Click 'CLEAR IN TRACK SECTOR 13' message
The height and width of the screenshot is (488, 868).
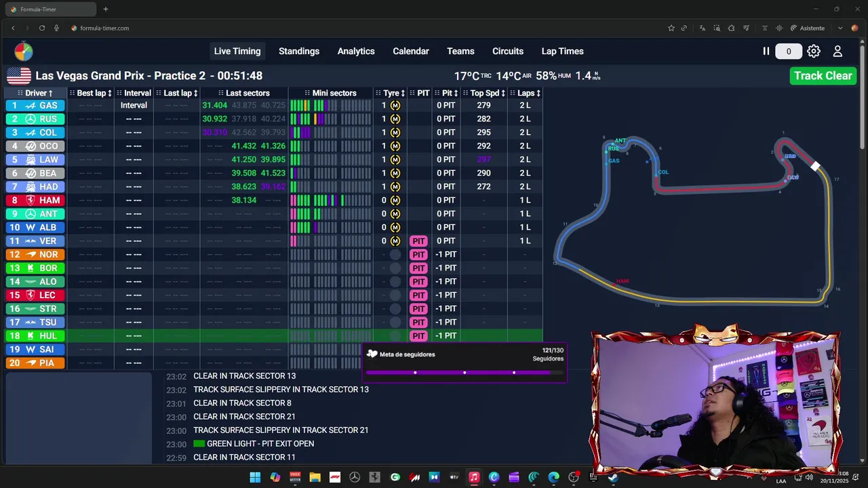click(244, 376)
